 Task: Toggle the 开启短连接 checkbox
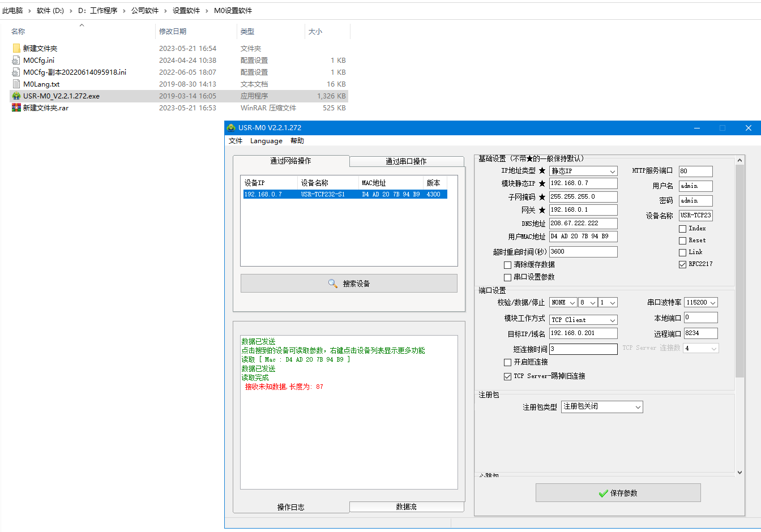[507, 362]
